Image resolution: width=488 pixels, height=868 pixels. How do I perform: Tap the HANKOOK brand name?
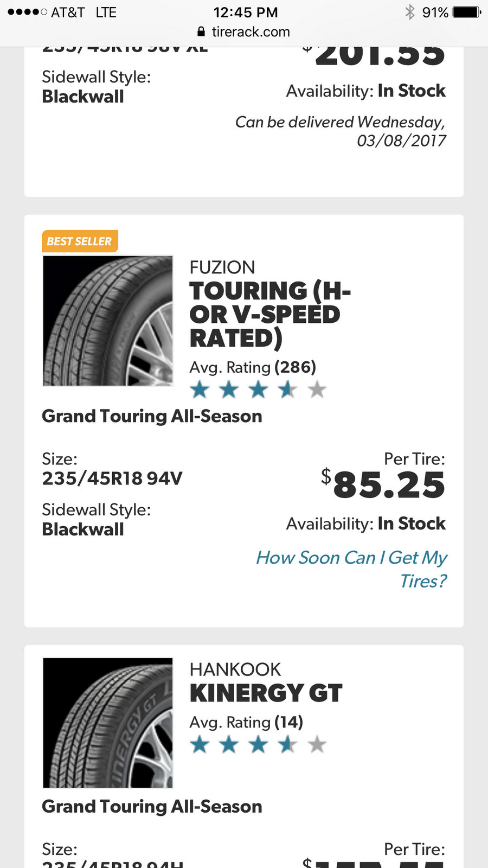tap(235, 669)
